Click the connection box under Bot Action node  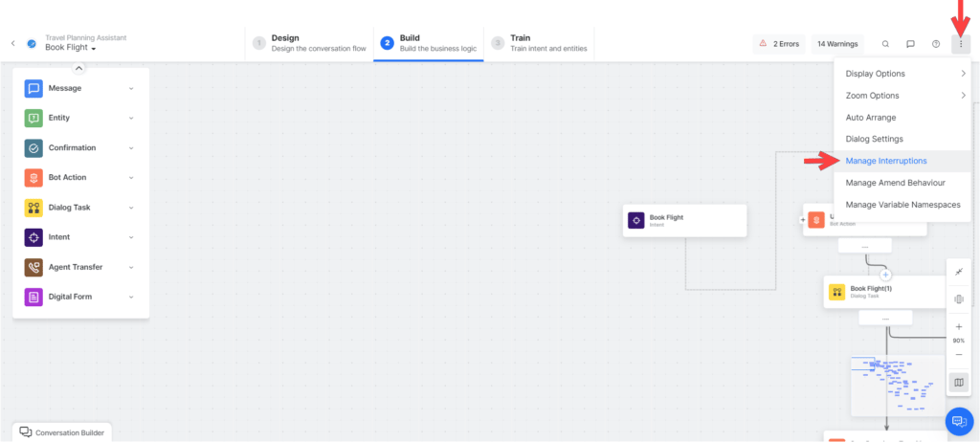[865, 246]
